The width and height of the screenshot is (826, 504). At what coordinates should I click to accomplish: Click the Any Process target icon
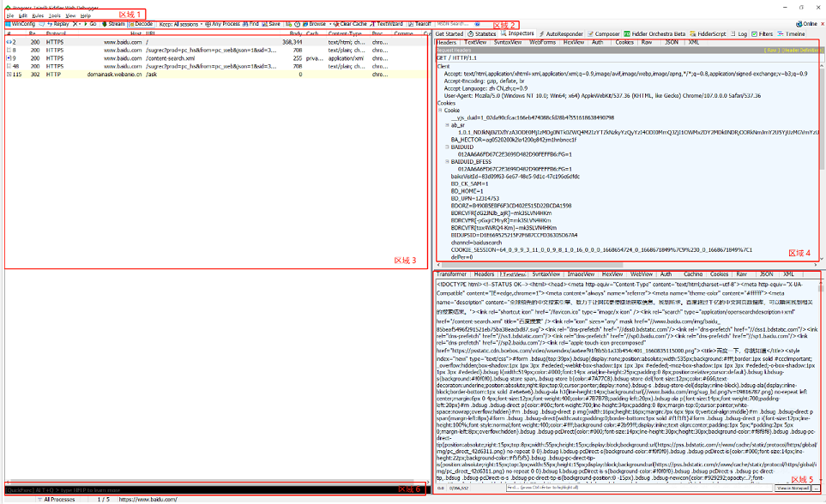click(x=222, y=24)
